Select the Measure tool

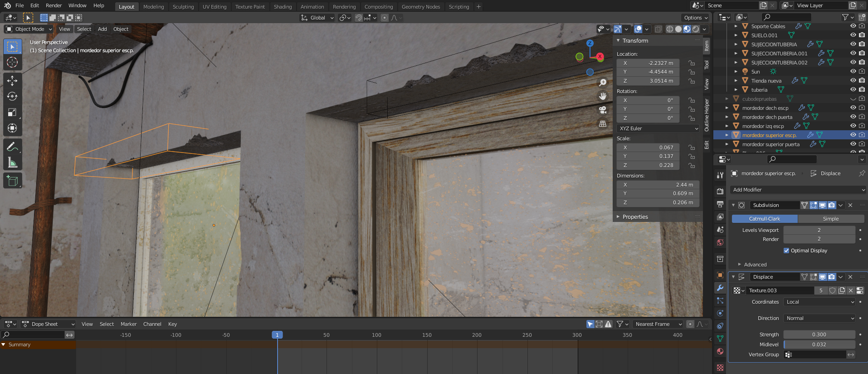pos(12,162)
